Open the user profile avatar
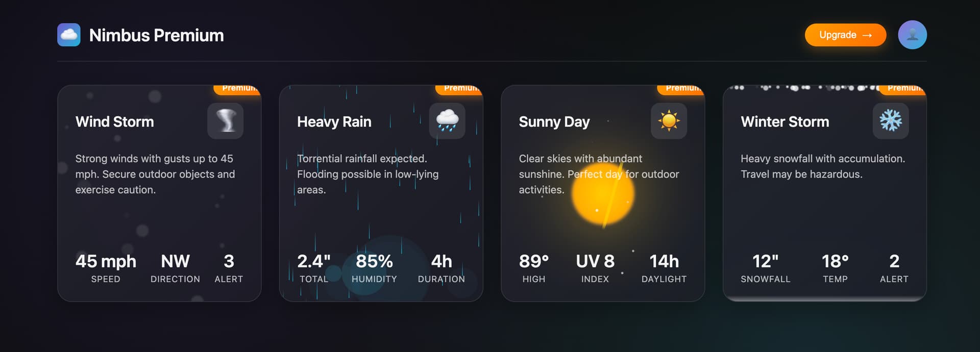980x352 pixels. [912, 35]
